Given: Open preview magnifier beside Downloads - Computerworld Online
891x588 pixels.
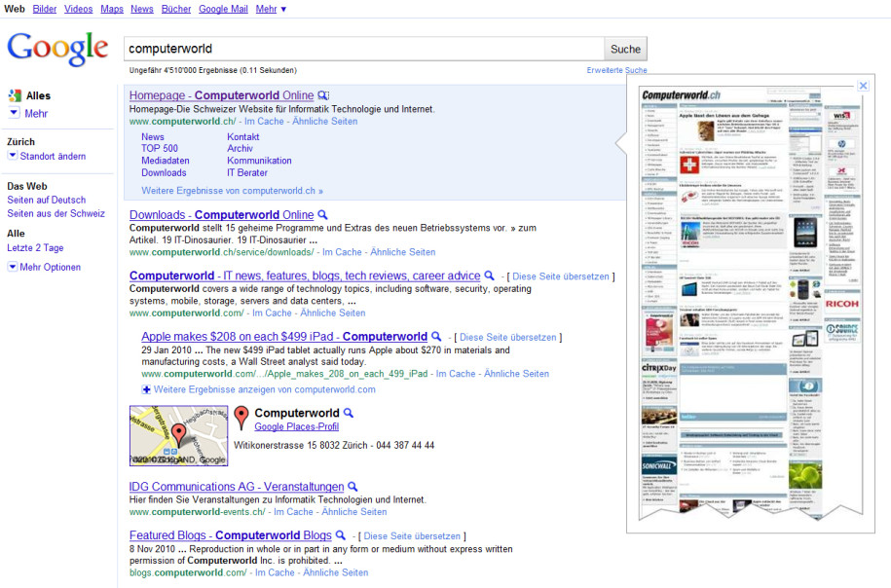Looking at the screenshot, I should pyautogui.click(x=322, y=214).
